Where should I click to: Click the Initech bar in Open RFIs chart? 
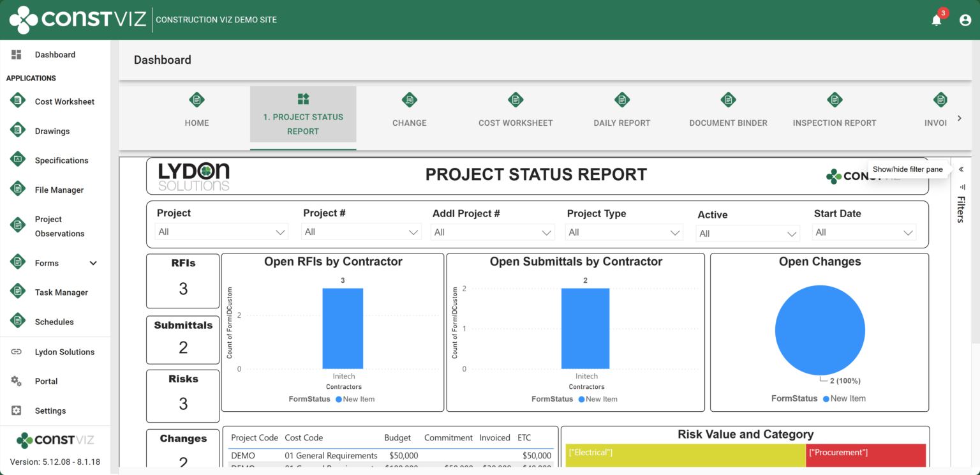tap(343, 328)
